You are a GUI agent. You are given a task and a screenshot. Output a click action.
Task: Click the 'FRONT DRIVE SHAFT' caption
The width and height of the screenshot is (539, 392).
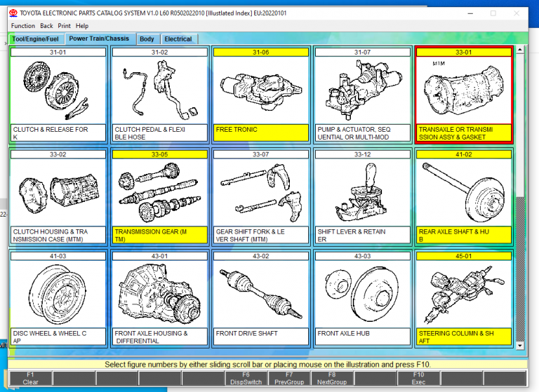point(261,337)
